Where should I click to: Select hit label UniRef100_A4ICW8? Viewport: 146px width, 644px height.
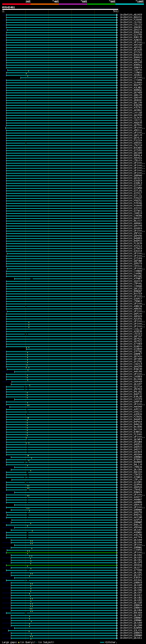pos(131,517)
